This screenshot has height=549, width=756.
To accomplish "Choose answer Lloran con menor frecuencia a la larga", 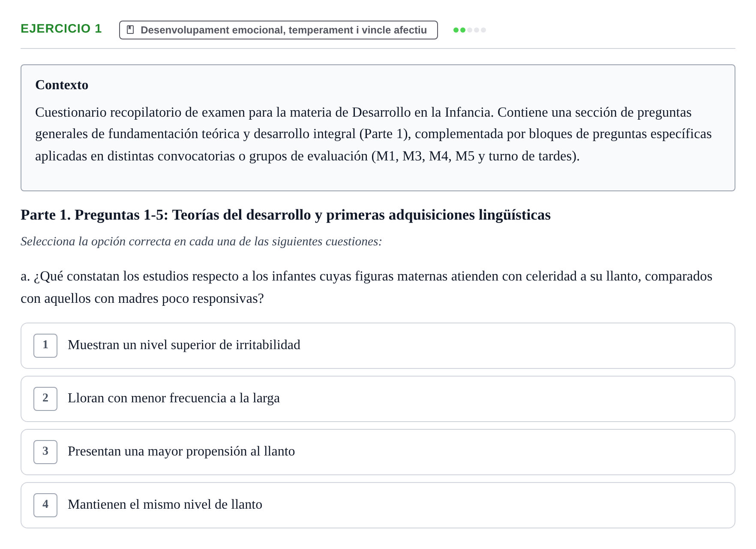I will [378, 399].
